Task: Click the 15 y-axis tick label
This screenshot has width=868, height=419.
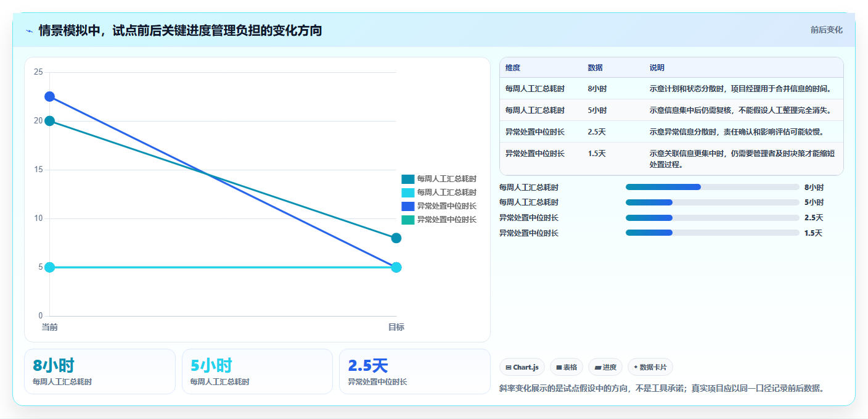Action: (38, 170)
